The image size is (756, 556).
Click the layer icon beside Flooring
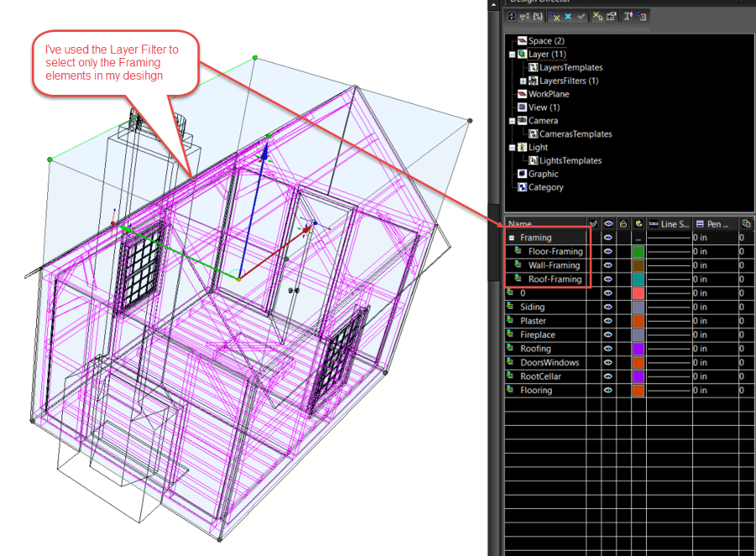(510, 390)
